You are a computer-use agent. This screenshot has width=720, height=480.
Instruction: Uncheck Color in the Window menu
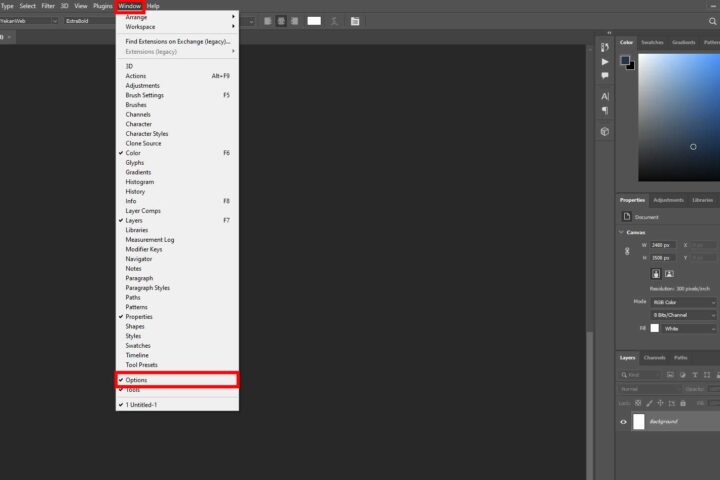point(177,153)
